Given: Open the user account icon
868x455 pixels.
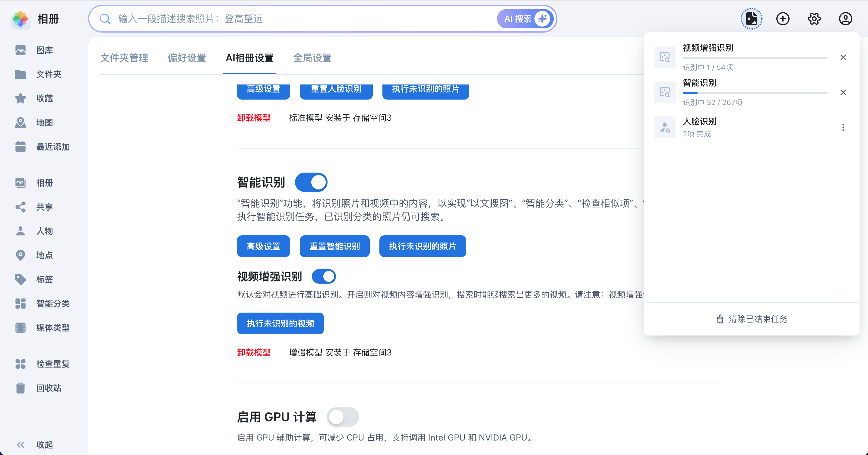Looking at the screenshot, I should (845, 19).
